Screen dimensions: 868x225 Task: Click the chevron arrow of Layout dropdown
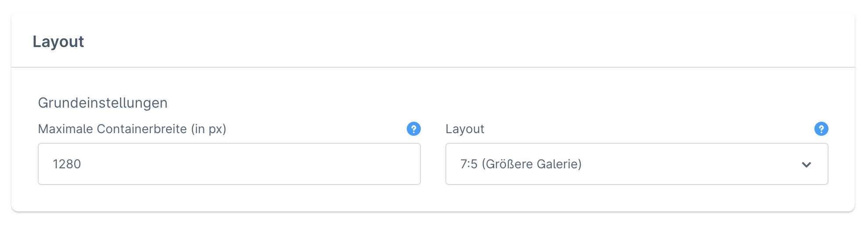806,164
